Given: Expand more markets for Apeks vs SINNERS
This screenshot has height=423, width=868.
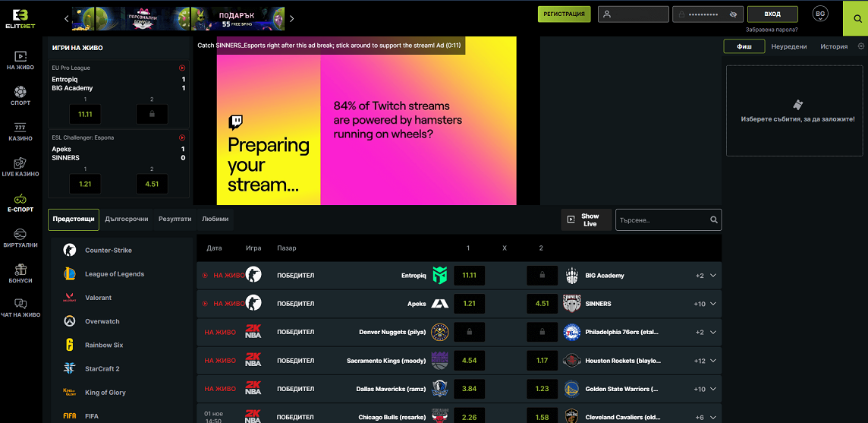Looking at the screenshot, I should tap(712, 304).
